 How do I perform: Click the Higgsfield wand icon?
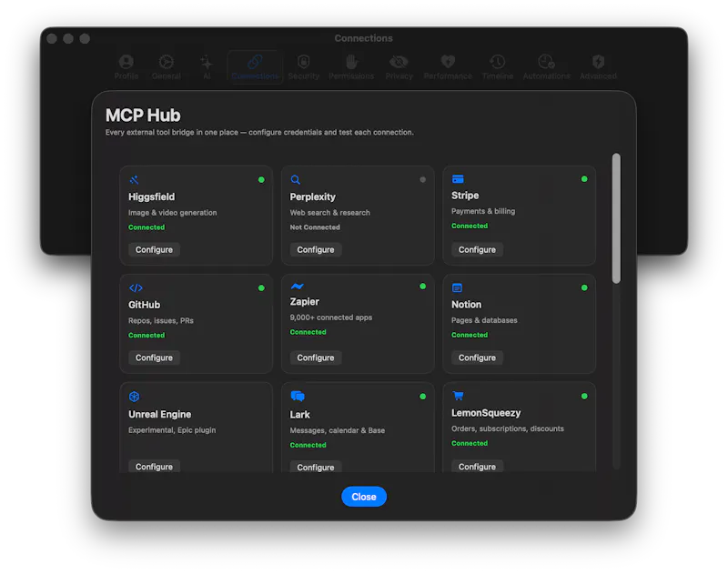[x=134, y=179]
